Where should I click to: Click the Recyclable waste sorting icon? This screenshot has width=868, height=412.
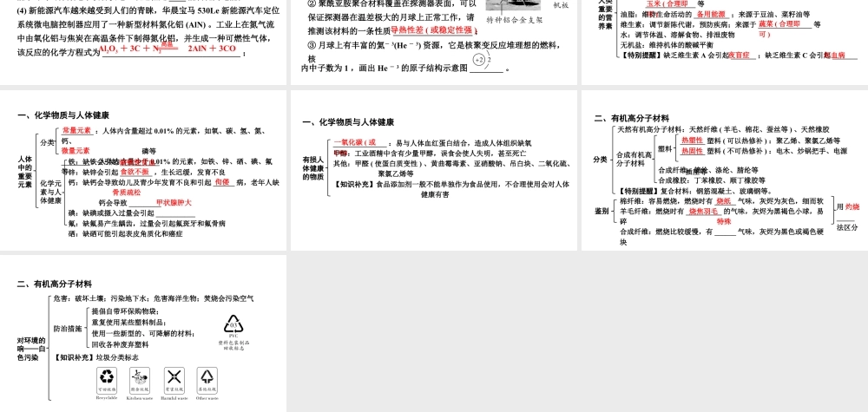107,381
